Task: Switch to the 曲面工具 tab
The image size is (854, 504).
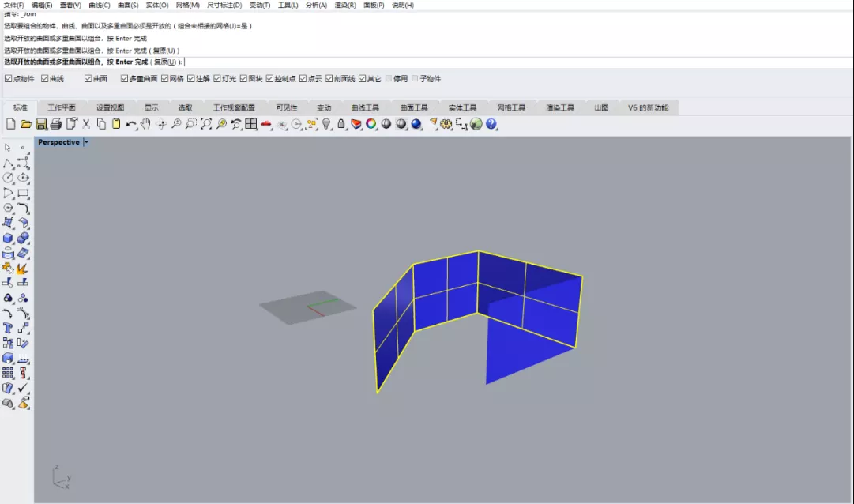Action: tap(414, 108)
